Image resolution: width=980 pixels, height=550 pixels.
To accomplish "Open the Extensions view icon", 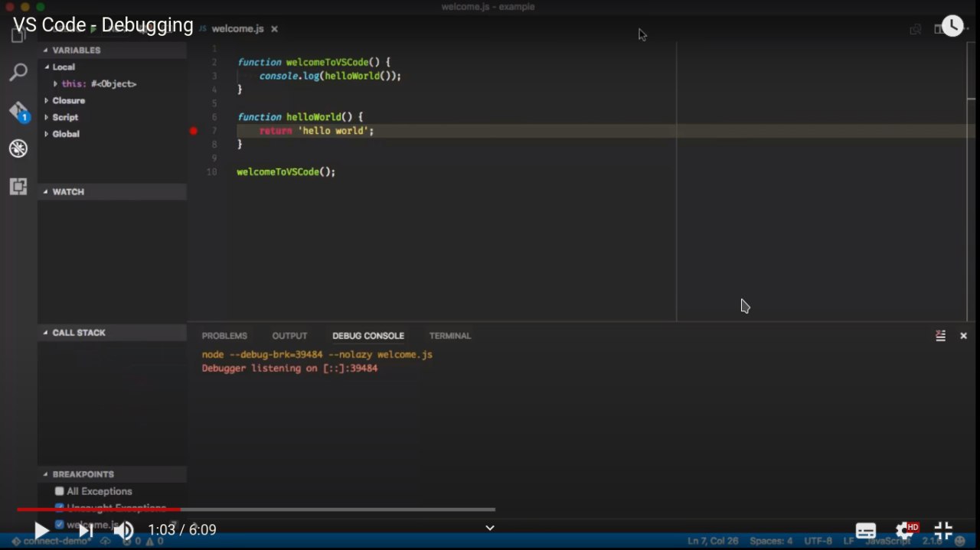I will click(x=18, y=186).
